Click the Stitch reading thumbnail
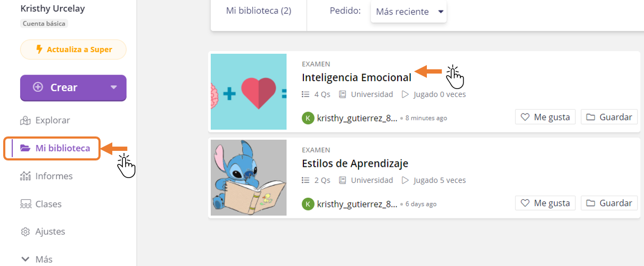The height and width of the screenshot is (266, 644). coord(249,178)
